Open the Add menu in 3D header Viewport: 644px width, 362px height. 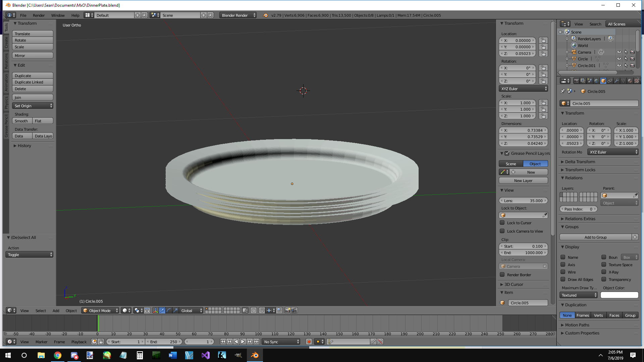tap(56, 310)
